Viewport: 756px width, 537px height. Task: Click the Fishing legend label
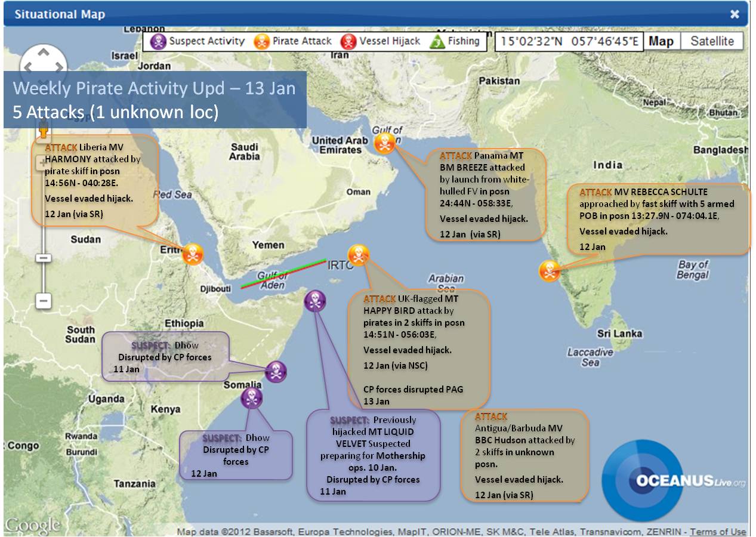[x=464, y=41]
